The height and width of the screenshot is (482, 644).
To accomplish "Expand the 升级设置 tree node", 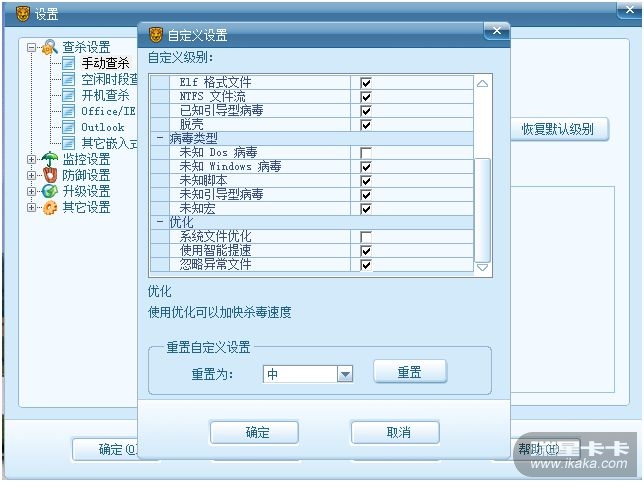I will pyautogui.click(x=32, y=191).
